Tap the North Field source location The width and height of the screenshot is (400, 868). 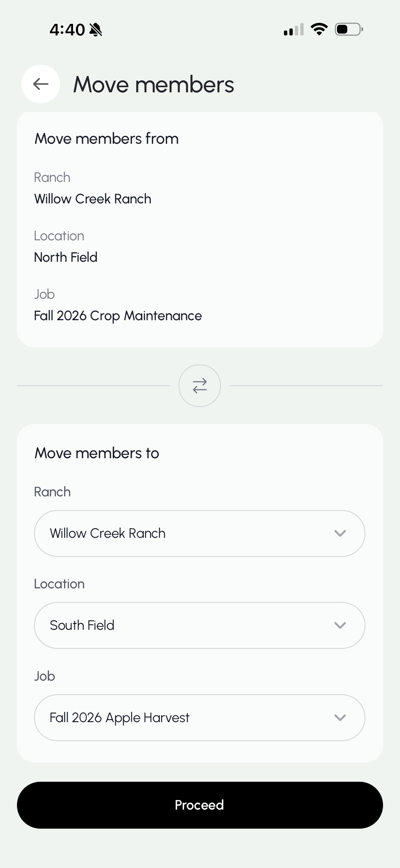[66, 257]
